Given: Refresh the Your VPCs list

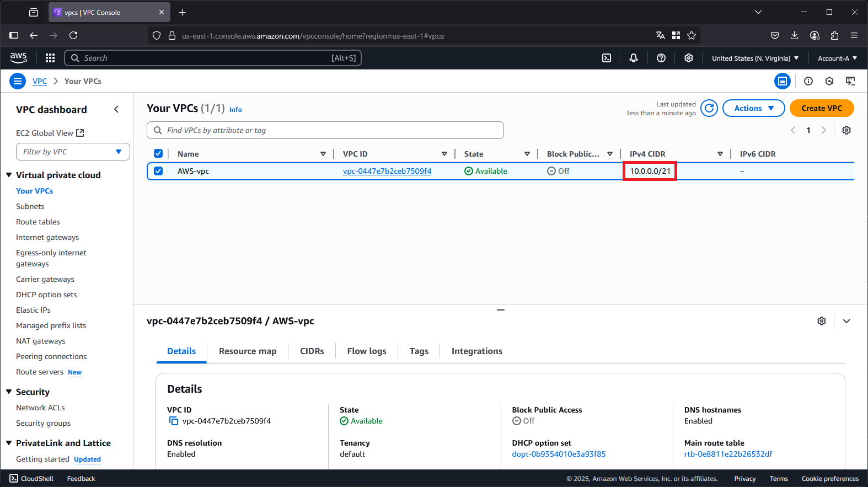Looking at the screenshot, I should [709, 108].
